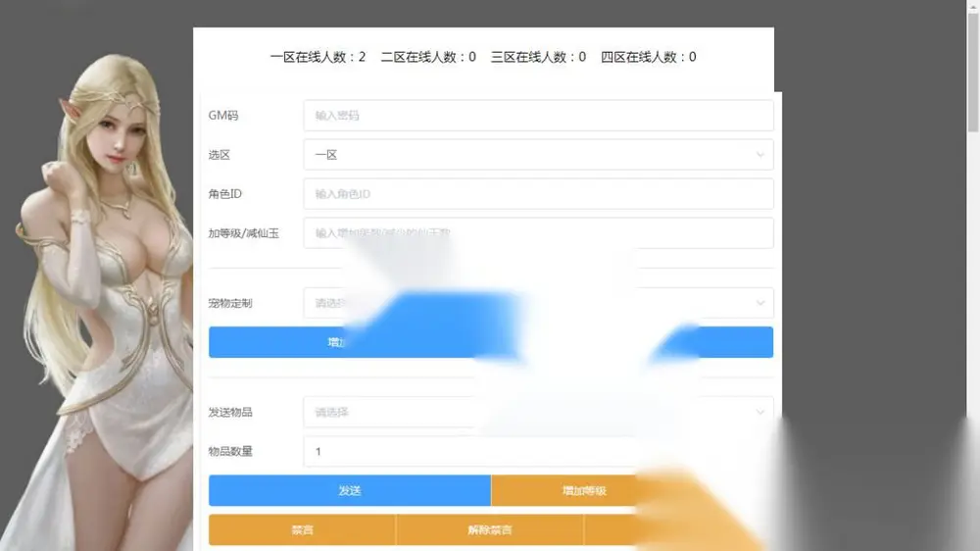
Task: Click the GM码 label
Action: coord(223,116)
